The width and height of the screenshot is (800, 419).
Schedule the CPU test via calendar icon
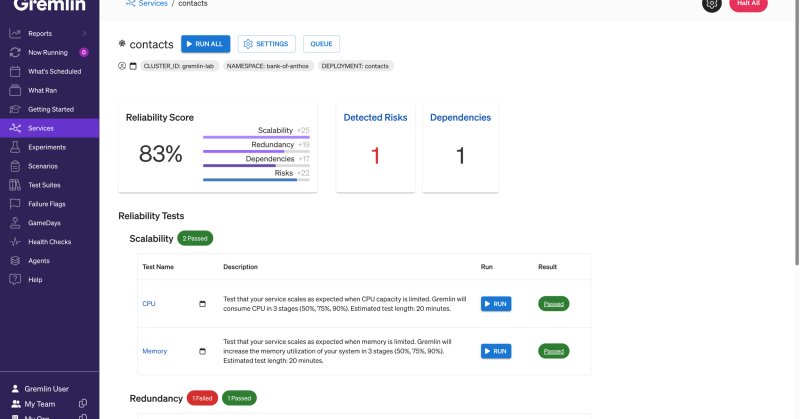tap(203, 304)
